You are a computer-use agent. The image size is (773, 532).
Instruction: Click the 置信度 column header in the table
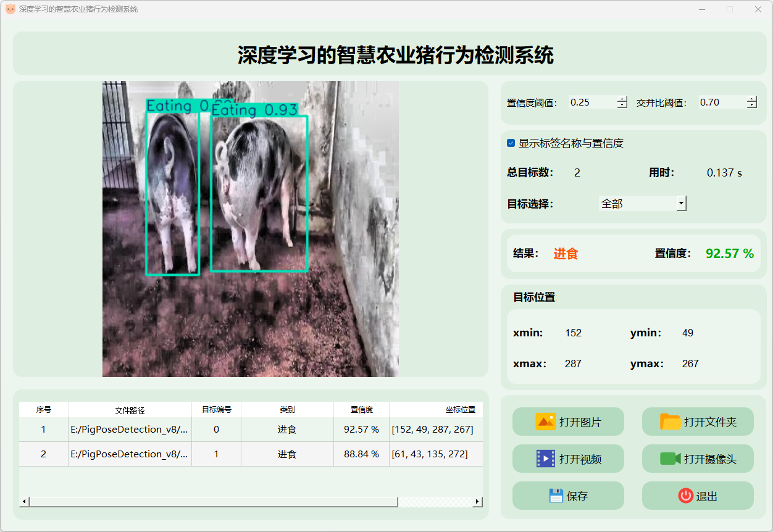[361, 410]
